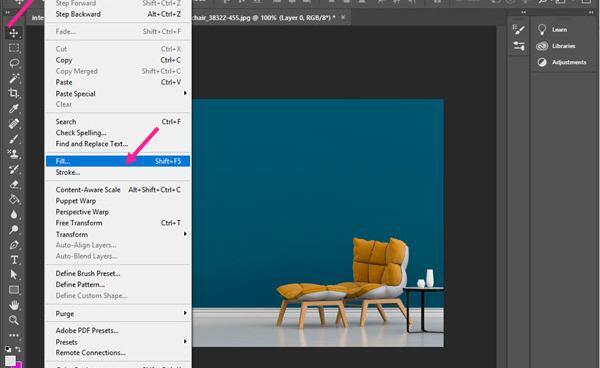600x368 pixels.
Task: Select the Path Selection tool
Action: click(14, 275)
